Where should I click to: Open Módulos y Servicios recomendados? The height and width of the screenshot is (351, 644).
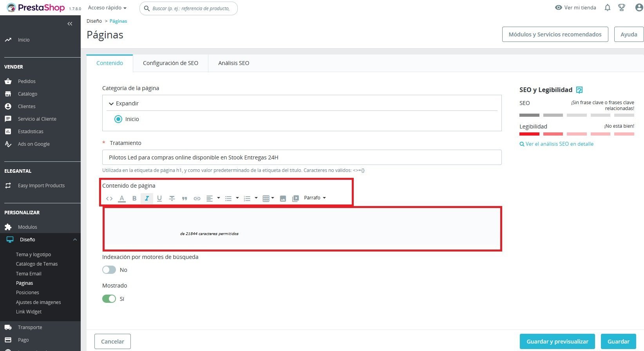tap(555, 34)
